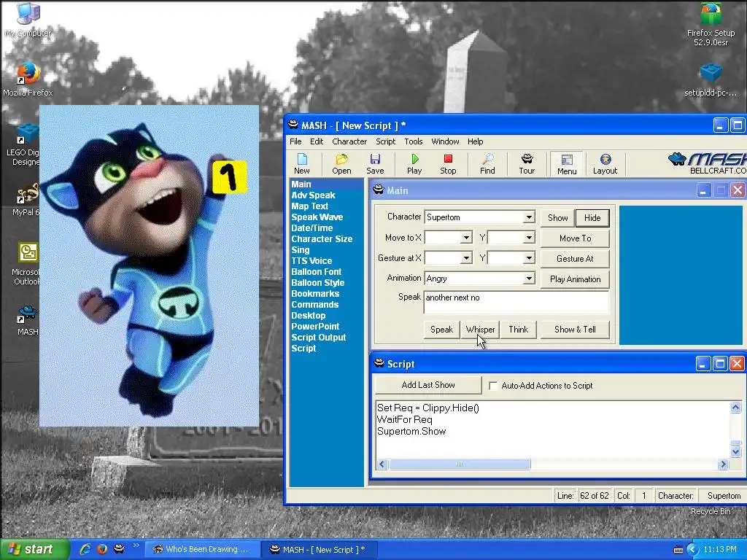Open the Script menu

click(x=385, y=141)
